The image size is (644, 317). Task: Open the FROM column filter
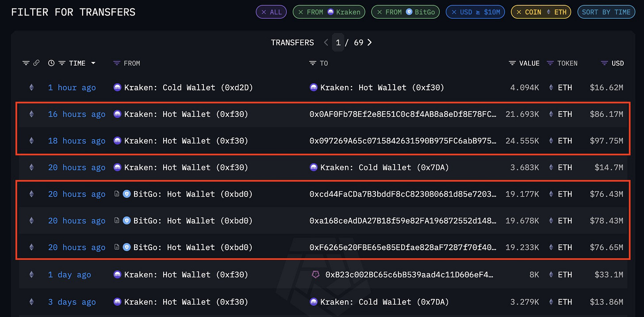point(117,63)
